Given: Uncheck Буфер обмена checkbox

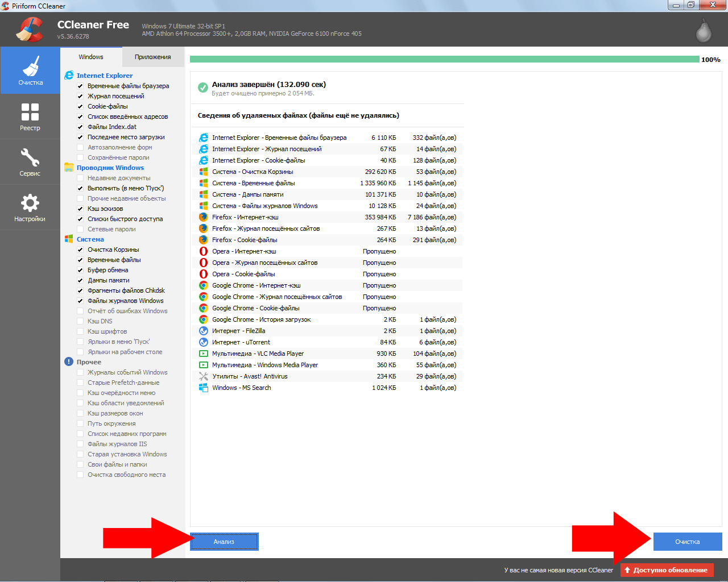Looking at the screenshot, I should tap(80, 270).
